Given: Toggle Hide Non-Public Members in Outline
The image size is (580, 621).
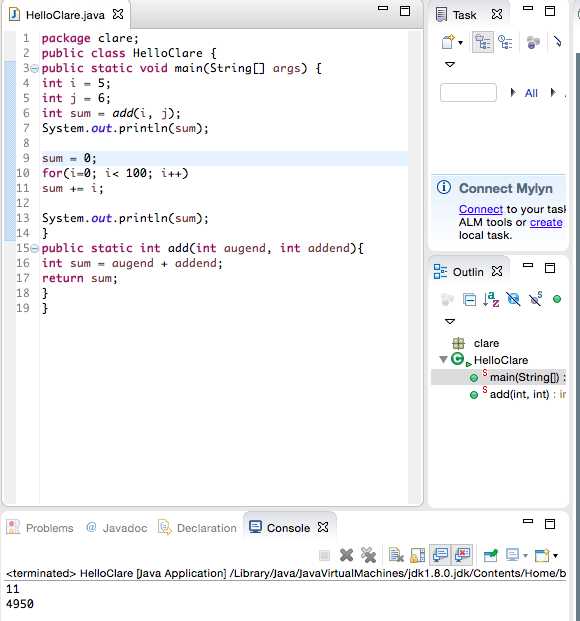Looking at the screenshot, I should tap(557, 299).
